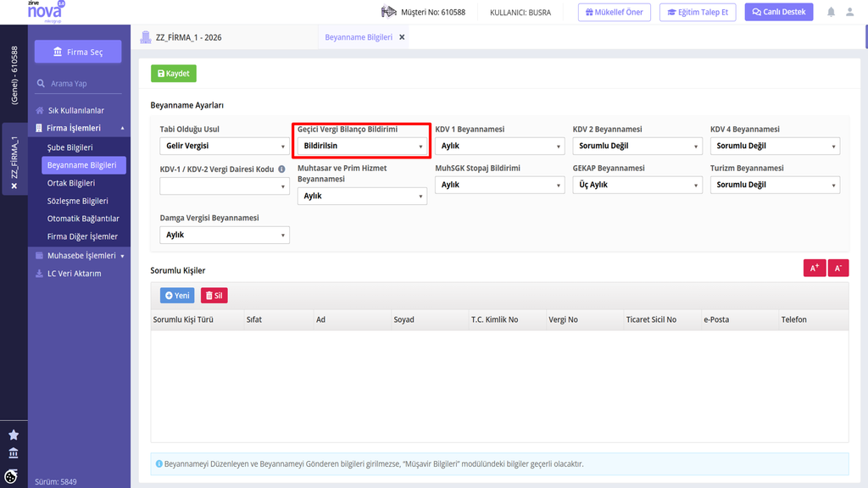Close the Beyanname Bilgileri tab
This screenshot has height=488, width=868.
402,37
